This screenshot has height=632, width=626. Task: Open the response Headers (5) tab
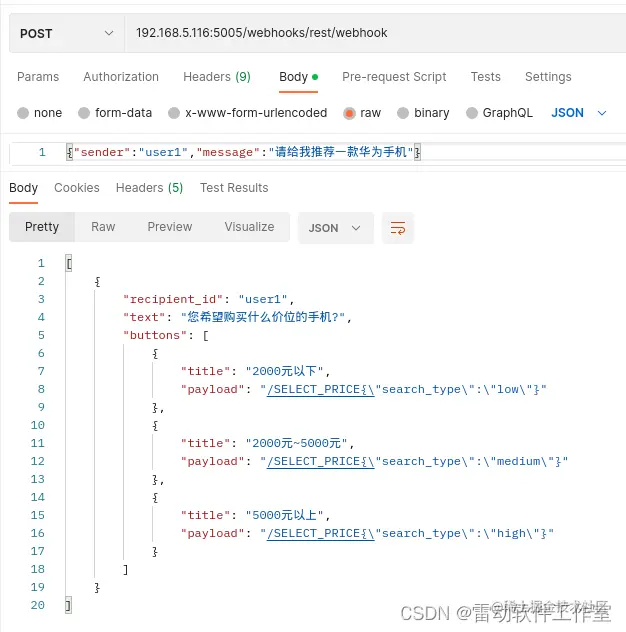(149, 188)
